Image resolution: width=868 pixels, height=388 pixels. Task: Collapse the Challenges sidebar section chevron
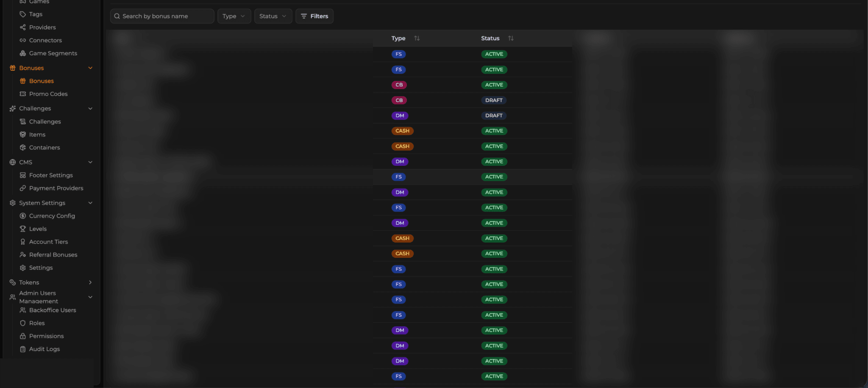click(x=90, y=109)
